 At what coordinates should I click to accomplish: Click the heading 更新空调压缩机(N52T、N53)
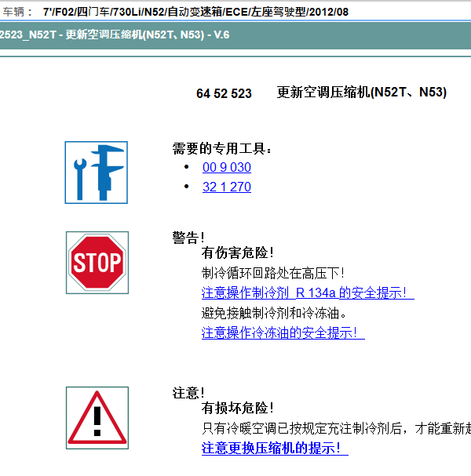(x=362, y=93)
